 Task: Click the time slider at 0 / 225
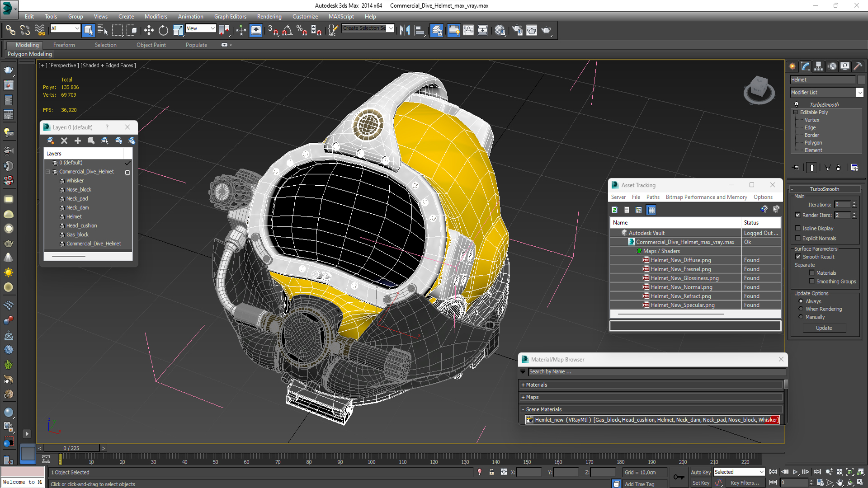pyautogui.click(x=71, y=448)
